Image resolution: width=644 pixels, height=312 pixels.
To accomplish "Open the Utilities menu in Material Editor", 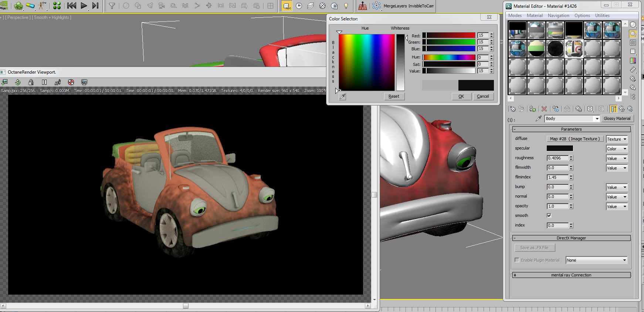I will pos(602,16).
